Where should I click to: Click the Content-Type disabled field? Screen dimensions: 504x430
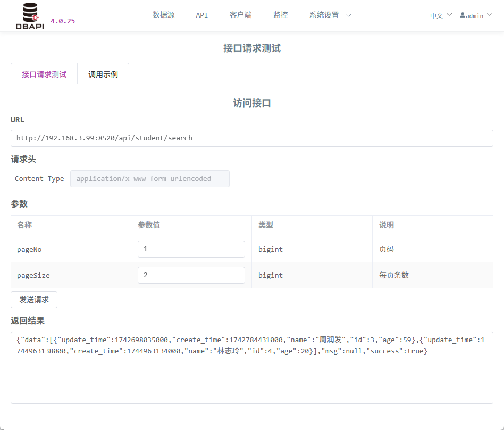(x=150, y=179)
